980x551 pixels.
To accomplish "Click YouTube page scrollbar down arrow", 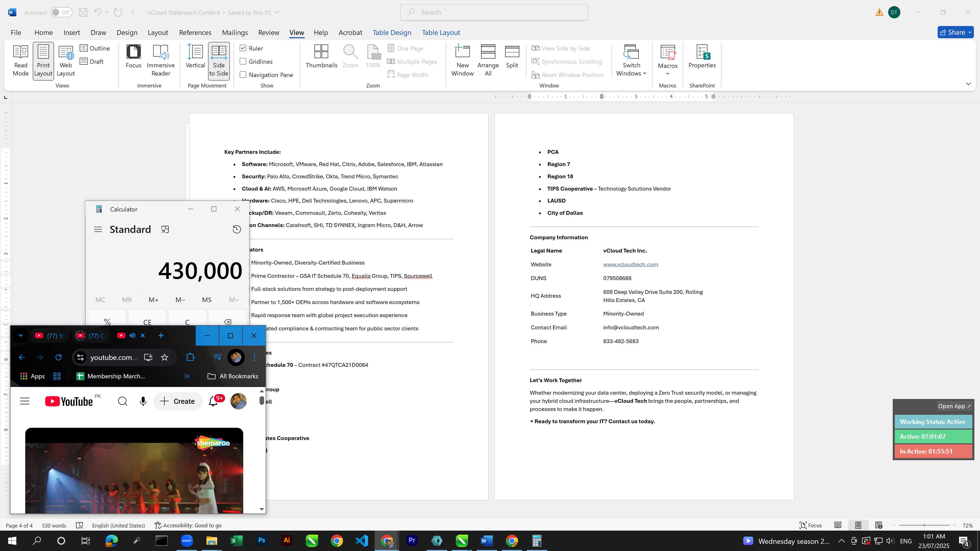I will (x=261, y=509).
